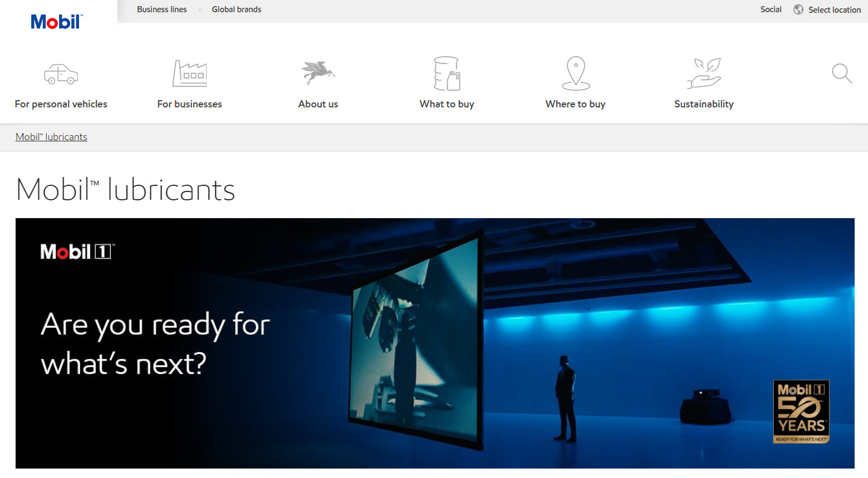Click the map pin icon for Where to buy
This screenshot has height=478, width=868.
pyautogui.click(x=576, y=73)
